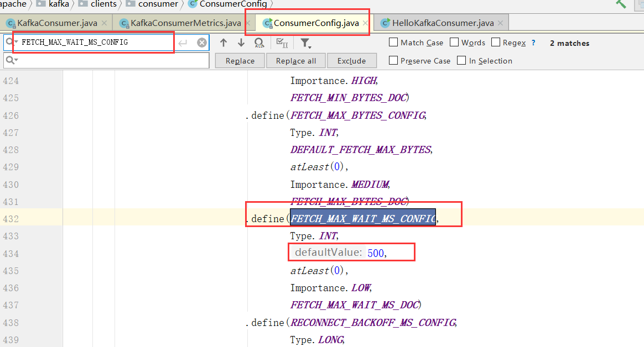Enable the Match Case checkbox
Screen dimensions: 644x347
point(393,42)
